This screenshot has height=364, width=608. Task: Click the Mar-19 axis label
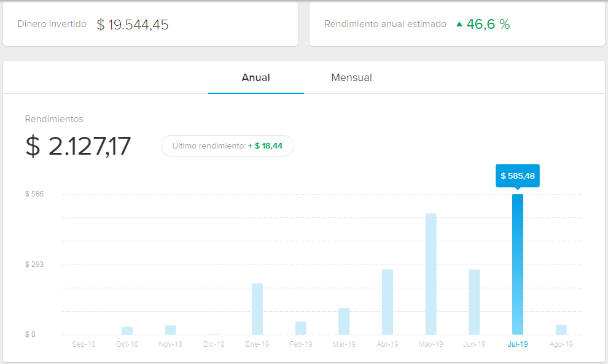[344, 344]
